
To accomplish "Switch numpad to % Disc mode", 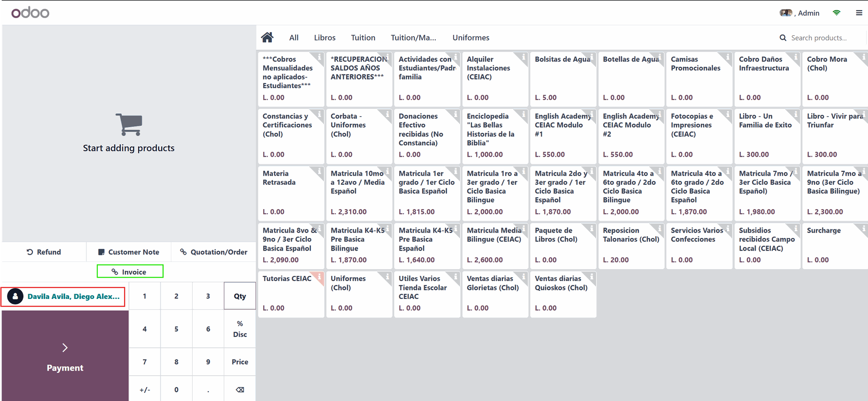I will pyautogui.click(x=240, y=329).
